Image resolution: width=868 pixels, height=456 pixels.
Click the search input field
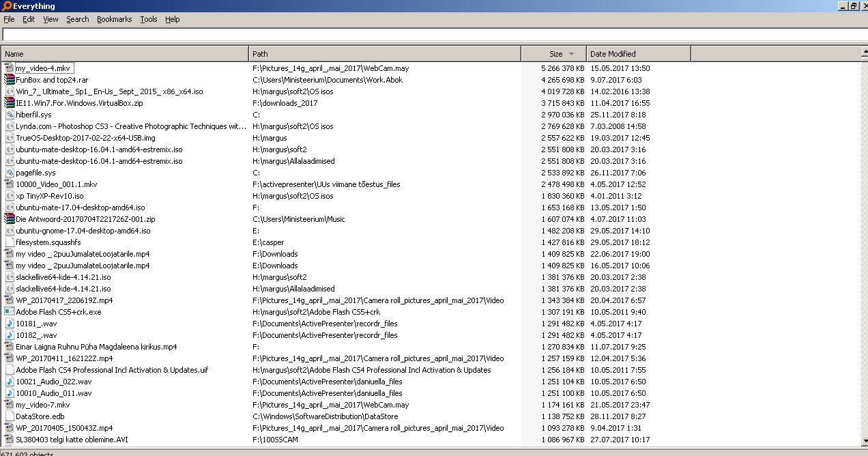click(x=434, y=34)
